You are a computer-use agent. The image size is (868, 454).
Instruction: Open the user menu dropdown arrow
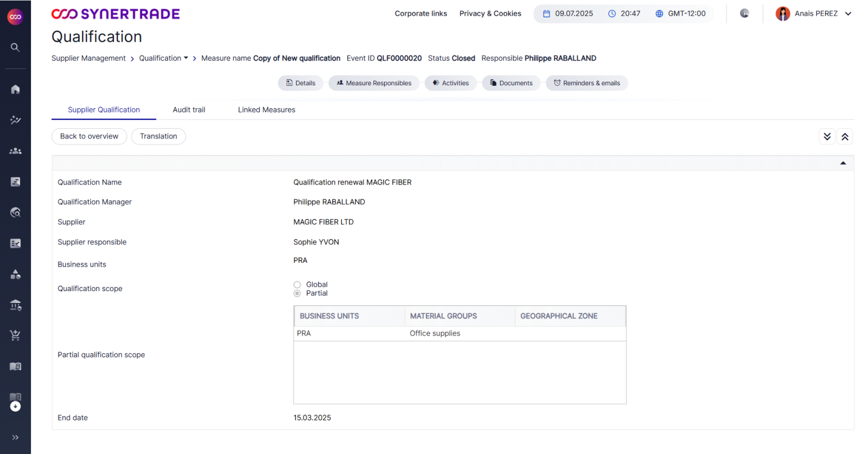tap(848, 14)
